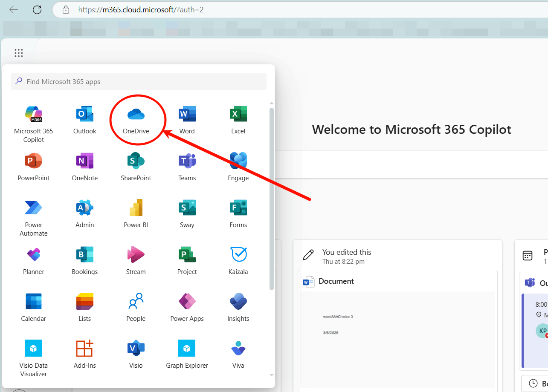Click the Teams icon on the meeting card
The width and height of the screenshot is (548, 392).
(530, 282)
